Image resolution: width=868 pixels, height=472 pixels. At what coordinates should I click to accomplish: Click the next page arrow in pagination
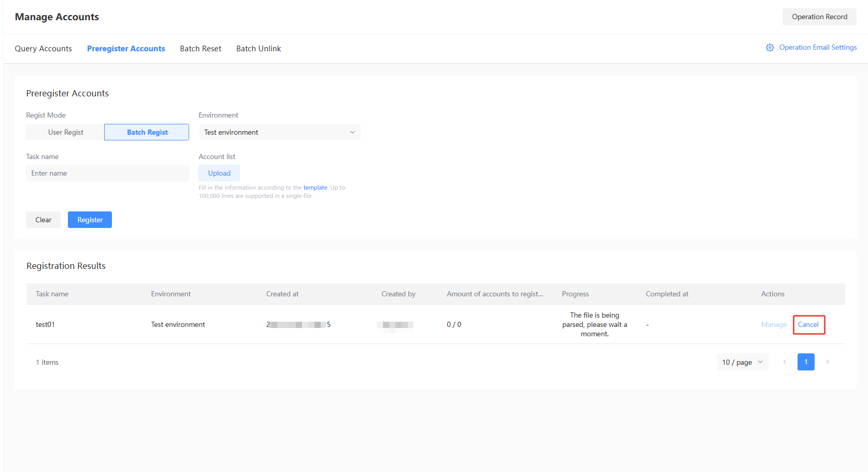click(828, 362)
